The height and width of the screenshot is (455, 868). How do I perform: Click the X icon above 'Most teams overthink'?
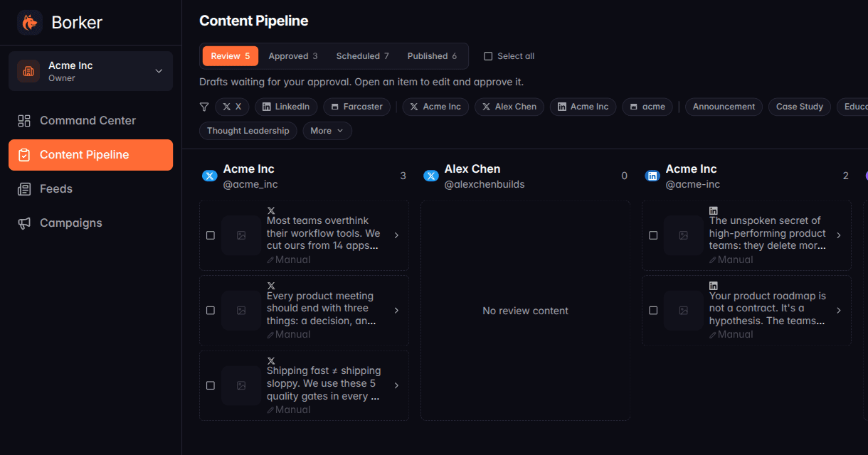click(271, 210)
